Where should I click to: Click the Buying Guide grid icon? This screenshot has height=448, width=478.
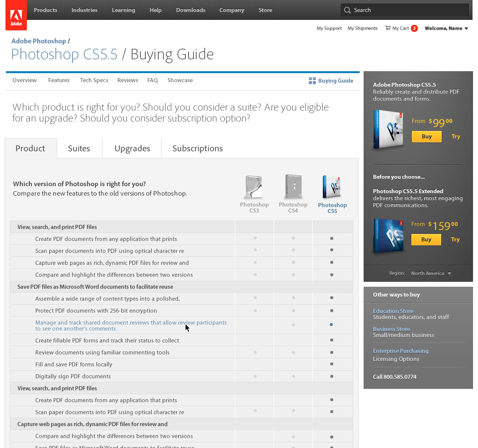coord(312,81)
